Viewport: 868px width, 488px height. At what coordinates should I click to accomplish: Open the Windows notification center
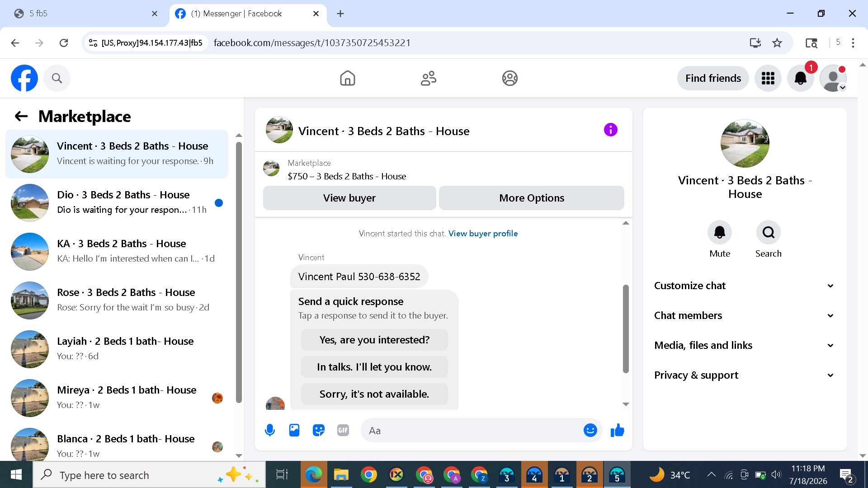click(847, 475)
